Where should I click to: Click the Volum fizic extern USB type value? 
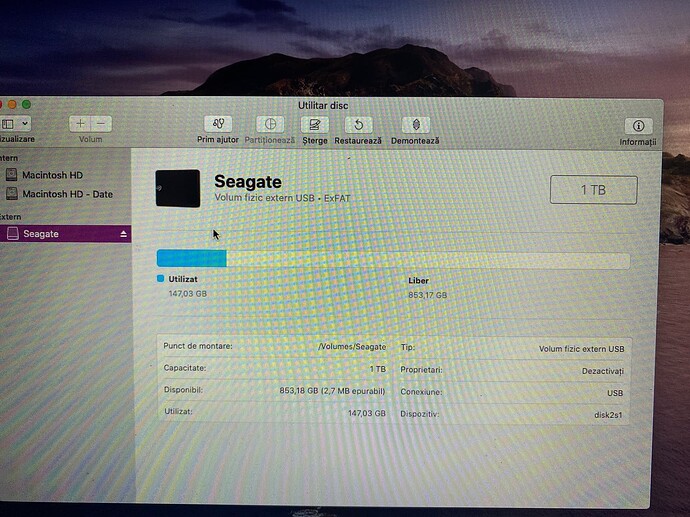[582, 349]
